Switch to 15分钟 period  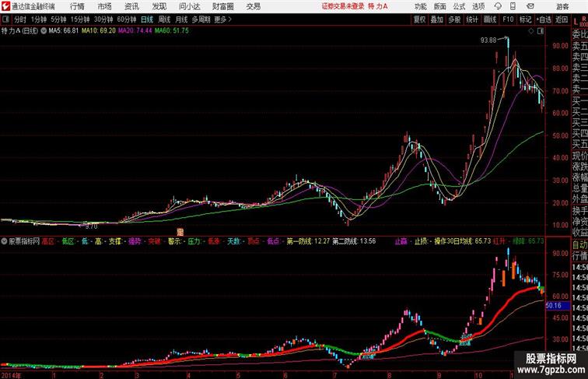click(80, 19)
